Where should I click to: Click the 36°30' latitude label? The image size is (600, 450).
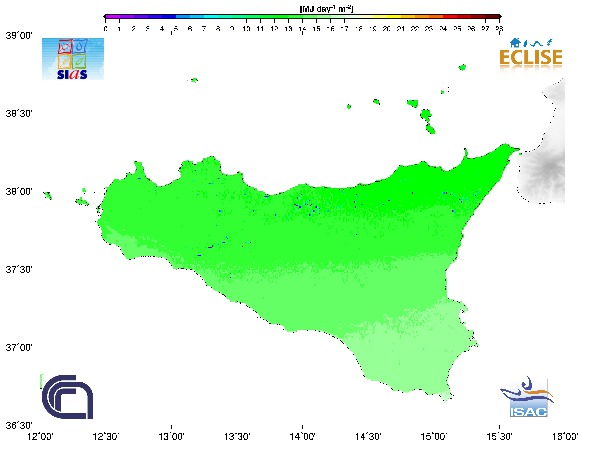[19, 426]
